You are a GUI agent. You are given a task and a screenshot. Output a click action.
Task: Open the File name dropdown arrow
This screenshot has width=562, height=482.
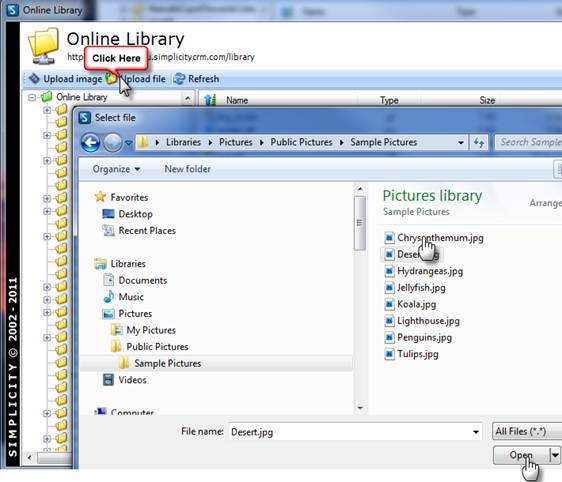click(x=476, y=432)
